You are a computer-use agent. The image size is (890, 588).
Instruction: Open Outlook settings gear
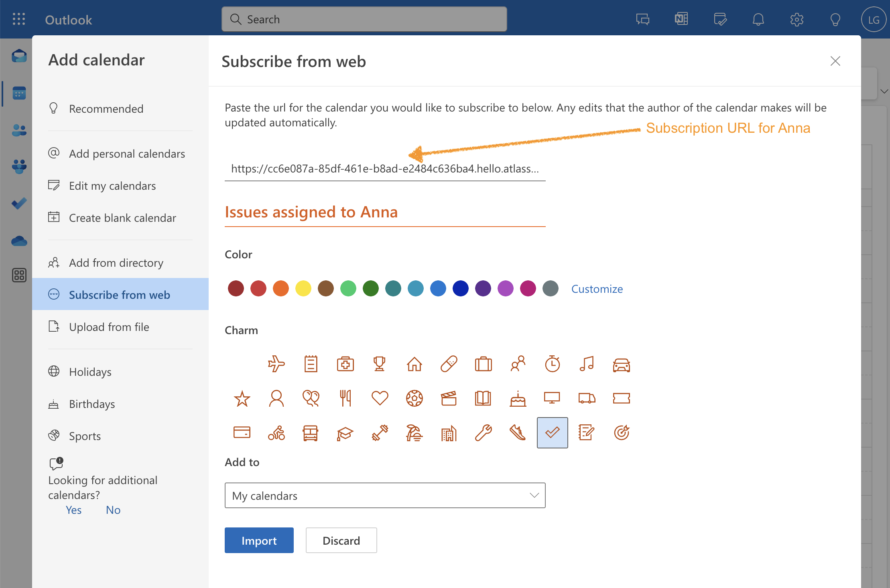click(x=797, y=19)
